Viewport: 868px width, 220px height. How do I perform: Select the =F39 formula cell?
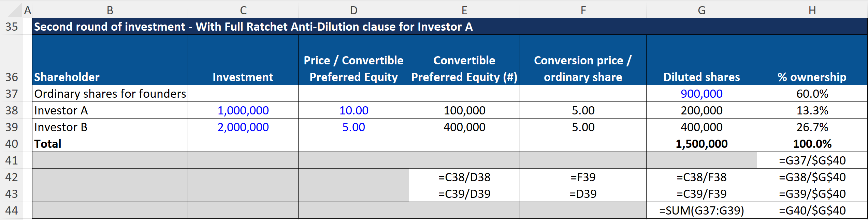[583, 177]
